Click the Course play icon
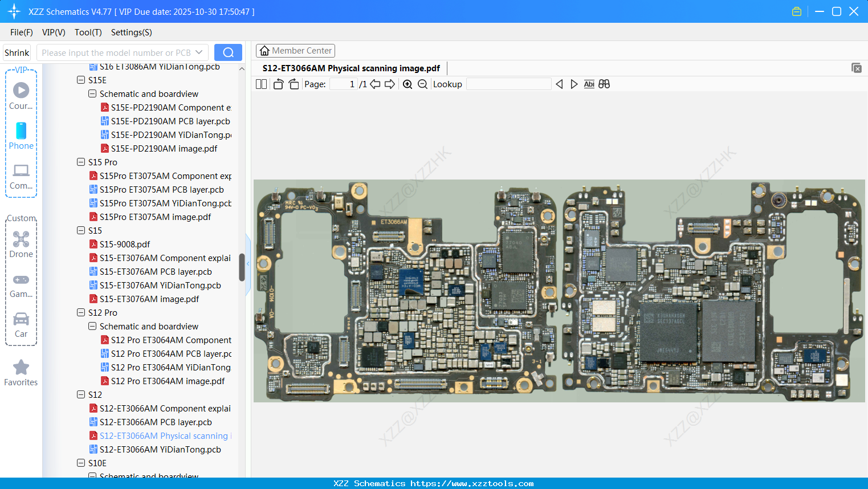 (21, 89)
